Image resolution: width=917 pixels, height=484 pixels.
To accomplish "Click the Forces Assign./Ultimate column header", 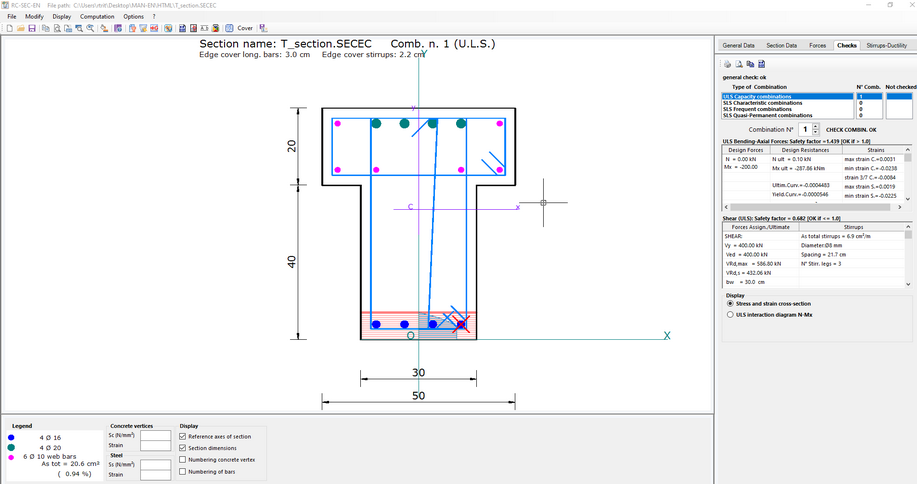I will [760, 227].
